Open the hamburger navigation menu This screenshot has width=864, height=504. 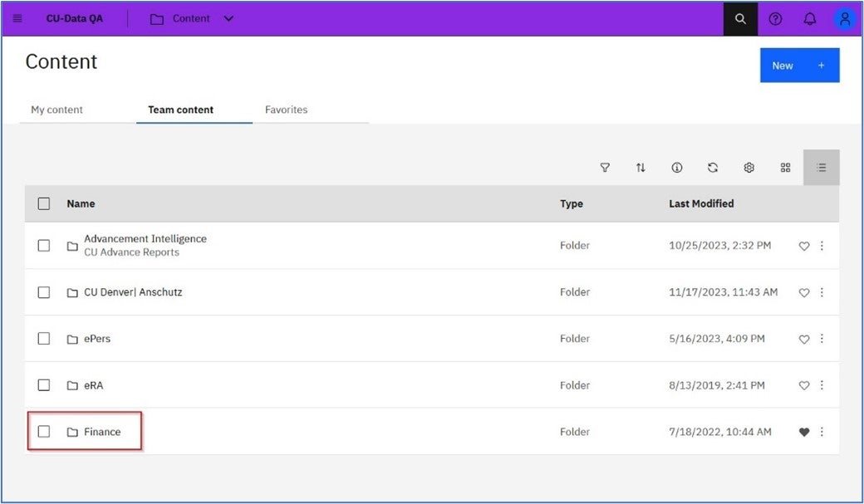(17, 19)
